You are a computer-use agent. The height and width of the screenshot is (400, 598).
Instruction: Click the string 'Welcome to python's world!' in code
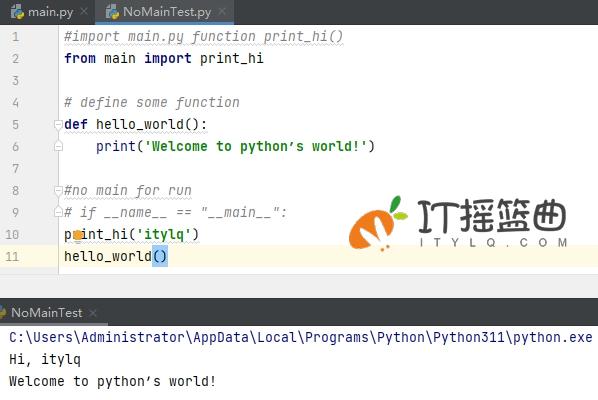256,146
